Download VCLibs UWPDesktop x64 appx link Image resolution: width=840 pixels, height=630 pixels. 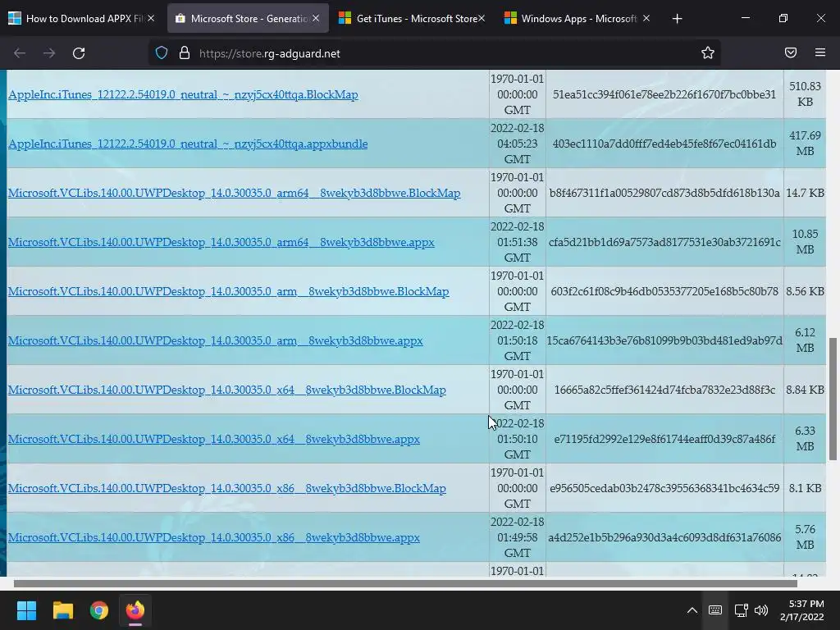(214, 440)
